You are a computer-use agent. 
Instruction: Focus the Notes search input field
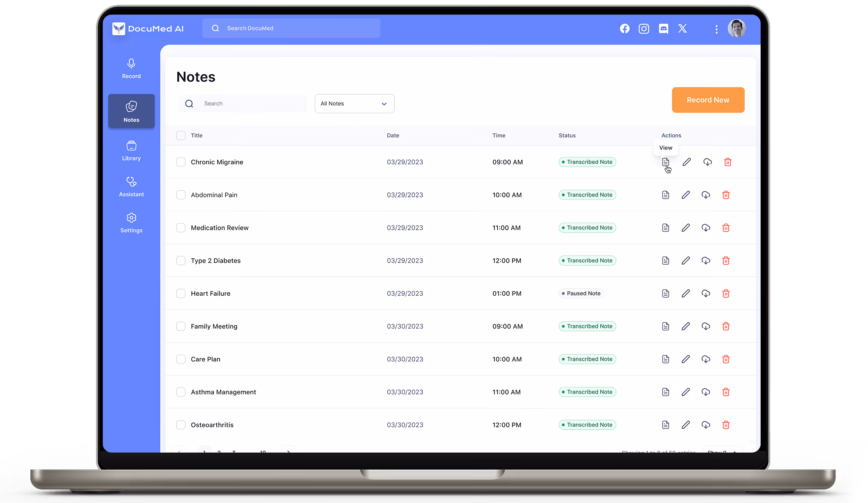coord(242,104)
